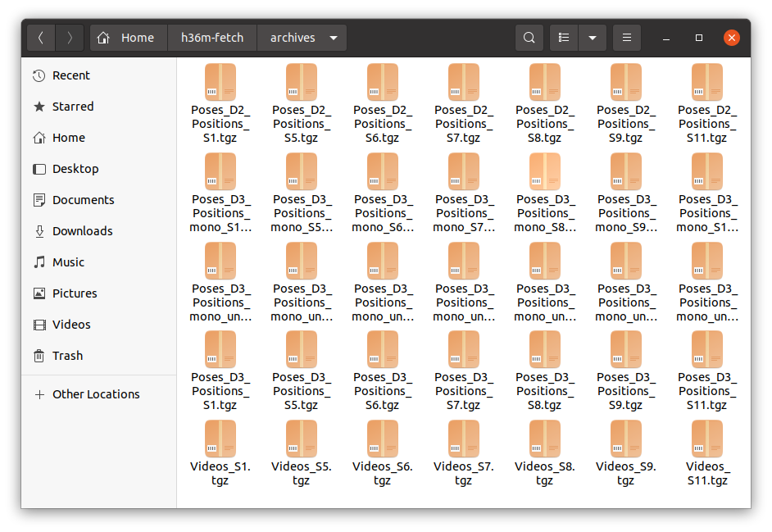Open Downloads in sidebar
This screenshot has width=772, height=532.
pos(98,231)
